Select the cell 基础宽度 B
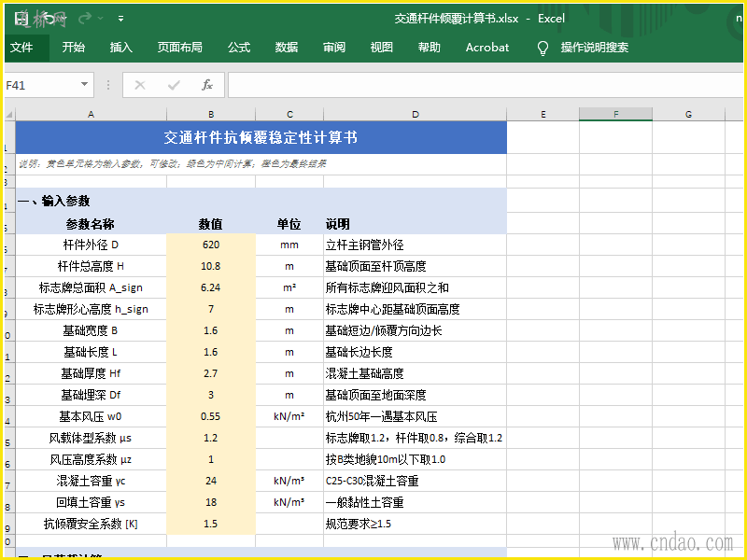This screenshot has width=747, height=560. point(91,330)
